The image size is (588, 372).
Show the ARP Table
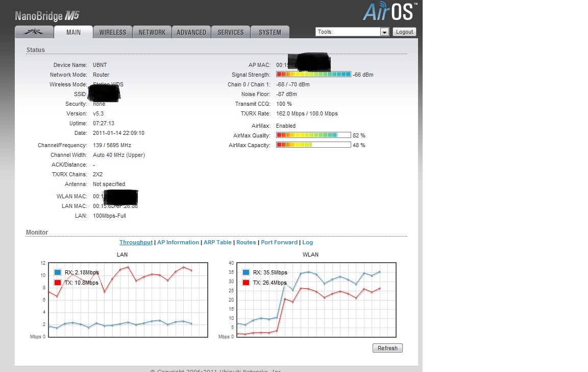(x=217, y=243)
